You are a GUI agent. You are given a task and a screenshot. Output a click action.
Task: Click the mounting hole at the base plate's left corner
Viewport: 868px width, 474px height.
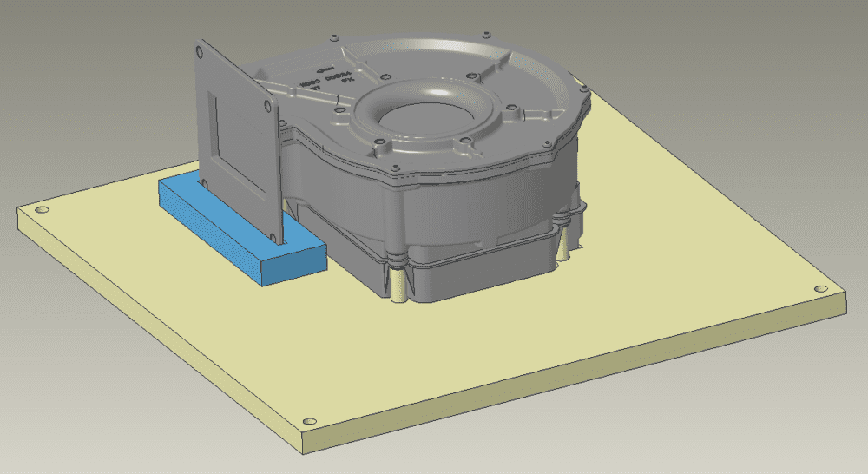click(x=42, y=210)
